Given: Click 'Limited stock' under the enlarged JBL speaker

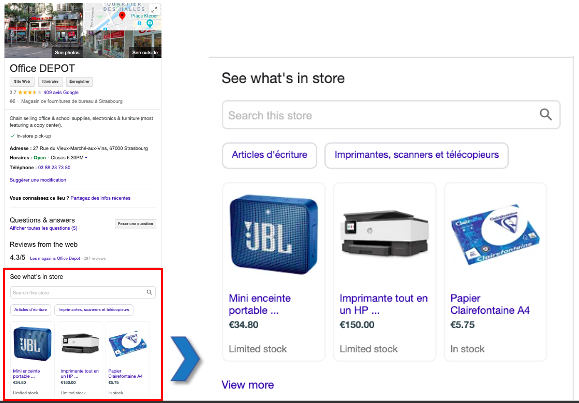Looking at the screenshot, I should click(258, 349).
